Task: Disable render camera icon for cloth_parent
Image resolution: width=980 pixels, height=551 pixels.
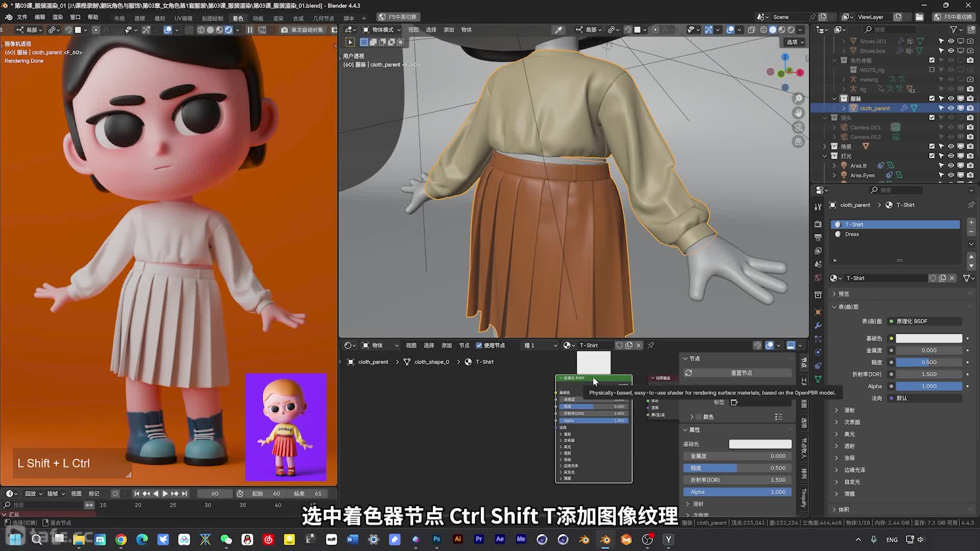Action: 970,108
